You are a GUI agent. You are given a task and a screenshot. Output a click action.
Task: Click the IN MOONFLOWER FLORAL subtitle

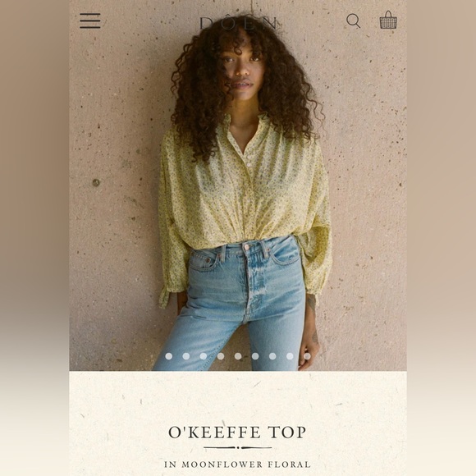pos(238,465)
